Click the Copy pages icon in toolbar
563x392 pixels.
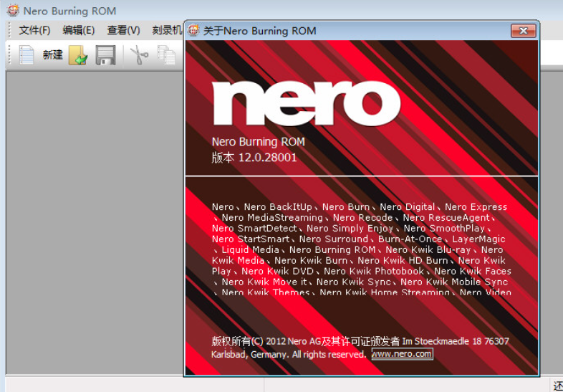166,55
